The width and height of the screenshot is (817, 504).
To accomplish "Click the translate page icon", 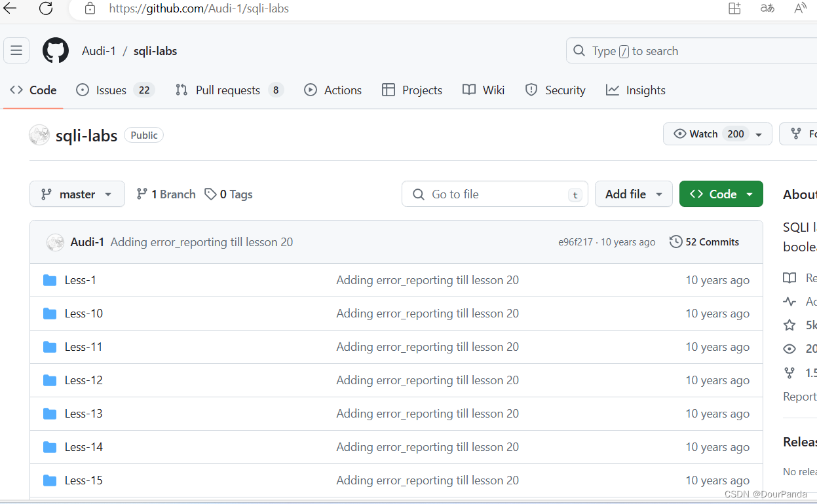I will (x=767, y=9).
